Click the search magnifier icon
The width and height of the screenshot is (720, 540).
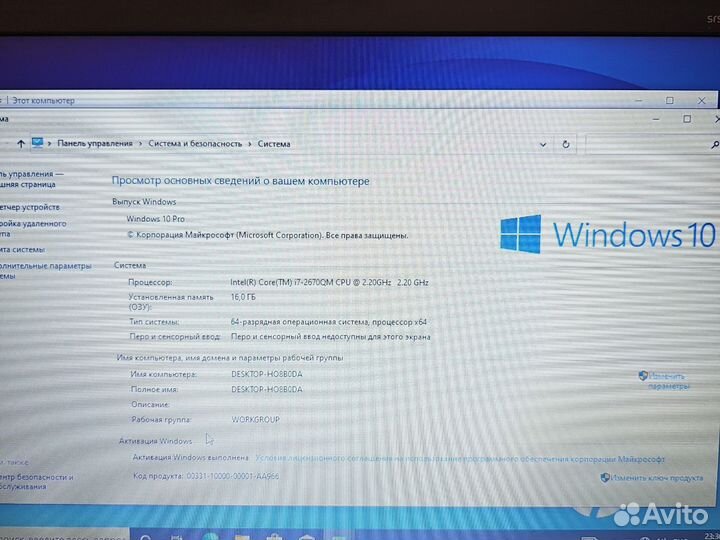coord(715,145)
